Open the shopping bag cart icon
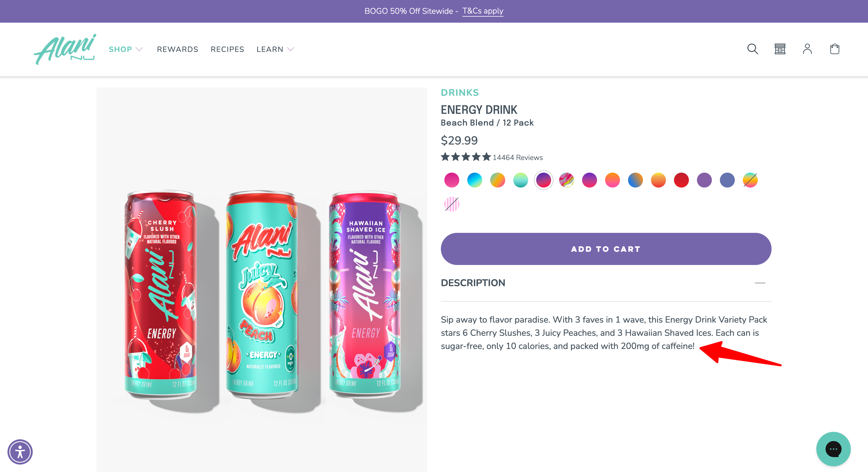 [834, 49]
